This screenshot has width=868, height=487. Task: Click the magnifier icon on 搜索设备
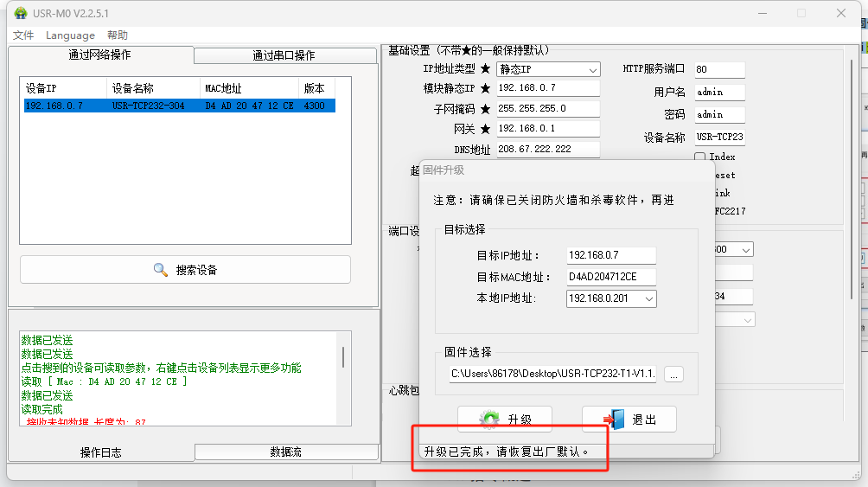[x=161, y=270]
